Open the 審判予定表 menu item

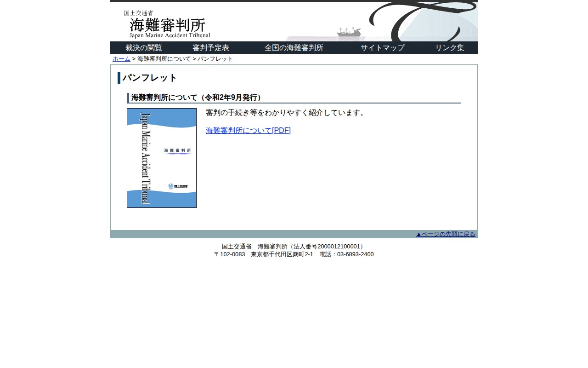pyautogui.click(x=211, y=48)
